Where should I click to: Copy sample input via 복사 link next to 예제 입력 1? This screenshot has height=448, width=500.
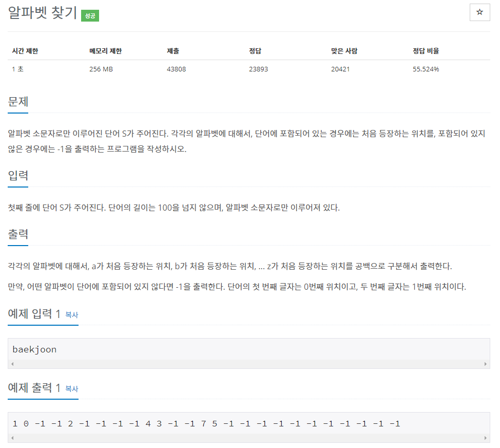[72, 314]
